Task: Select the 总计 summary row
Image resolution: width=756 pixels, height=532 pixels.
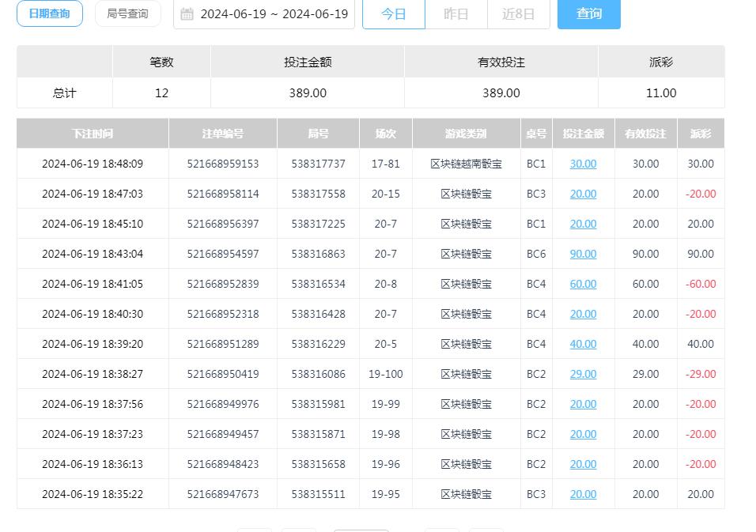Action: 63,92
